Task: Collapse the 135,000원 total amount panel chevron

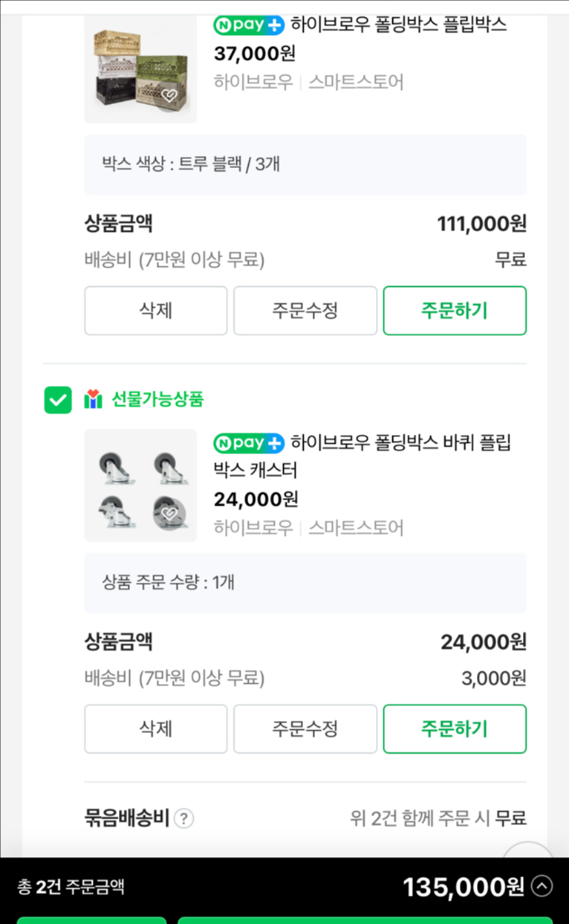Action: pos(543,887)
